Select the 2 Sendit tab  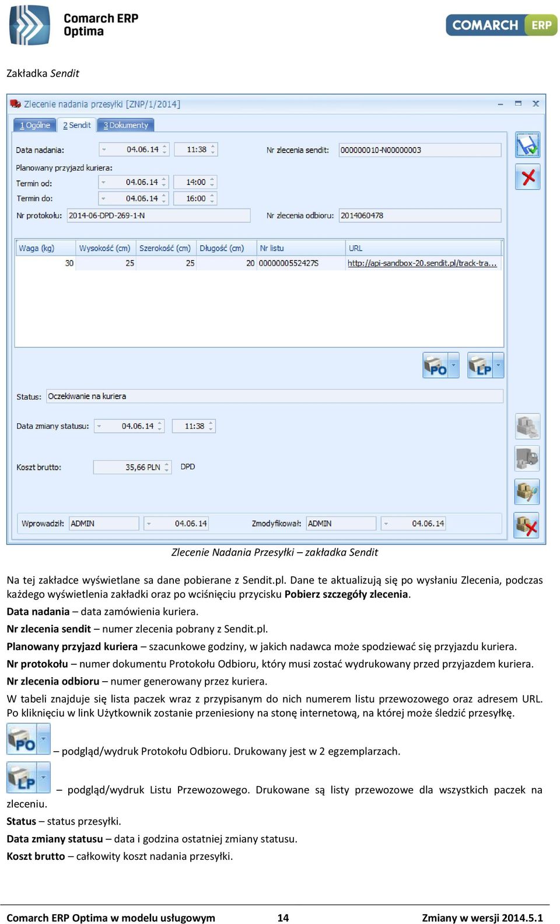(x=76, y=125)
